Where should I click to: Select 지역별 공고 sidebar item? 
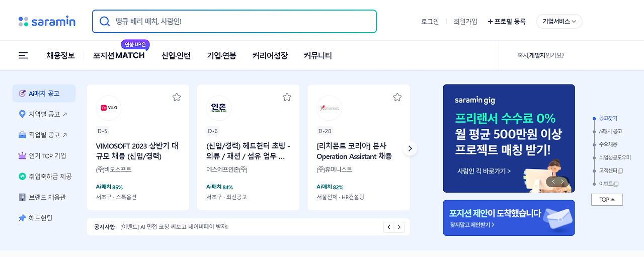click(x=44, y=114)
